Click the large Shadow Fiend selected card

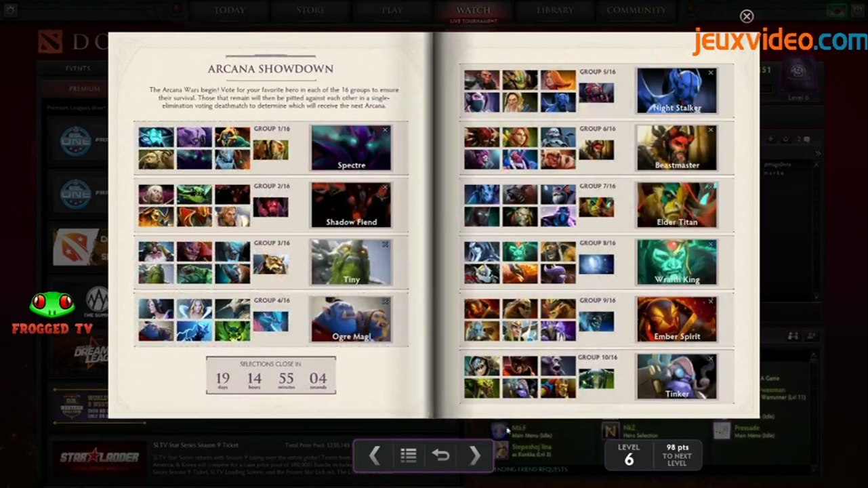click(351, 205)
